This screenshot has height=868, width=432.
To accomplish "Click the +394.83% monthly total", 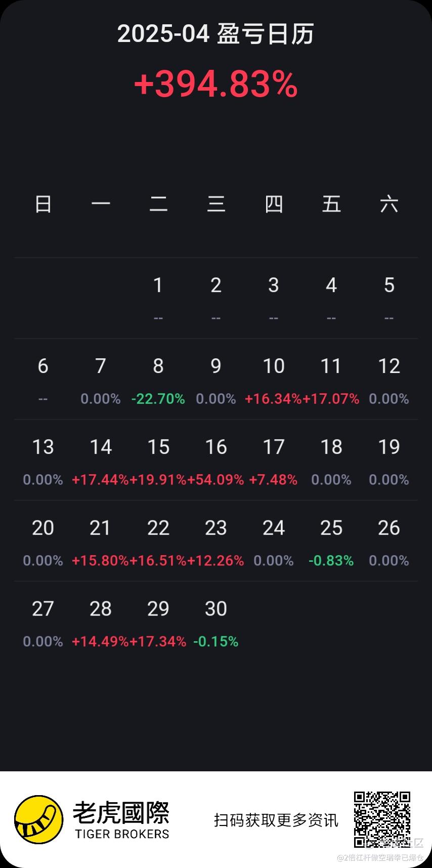I will point(216,84).
